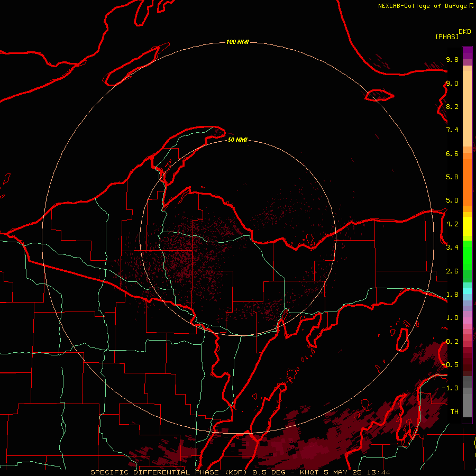
Task: Click the 6.6 value on the scale
Action: (452, 153)
